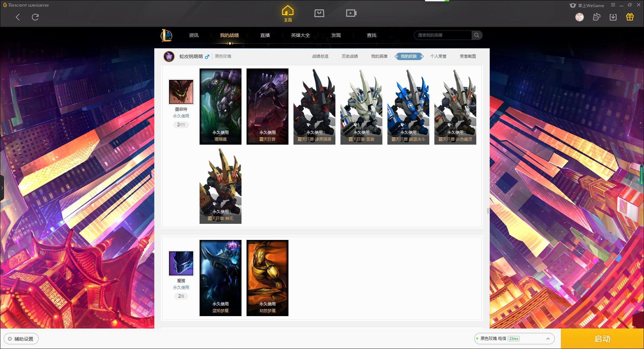Image resolution: width=644 pixels, height=349 pixels.
Task: Expand the left side panel arrow
Action: [x=2, y=188]
